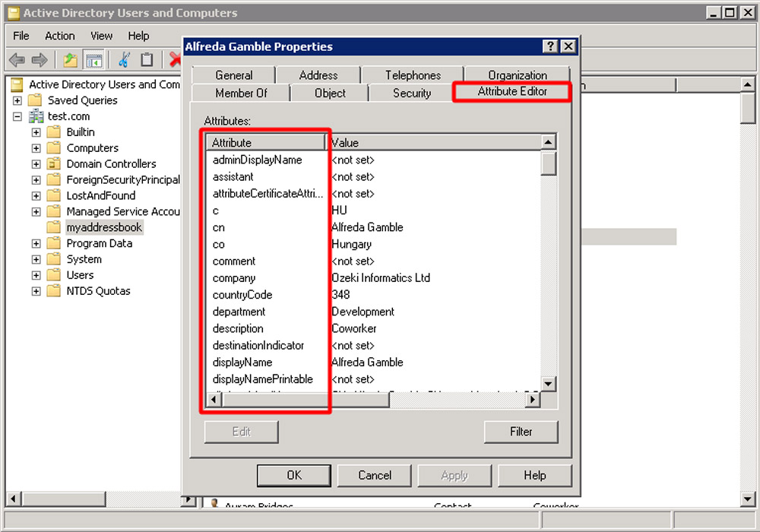This screenshot has width=760, height=532.
Task: Click the Active Directory Users and Computers title icon
Action: pos(13,13)
